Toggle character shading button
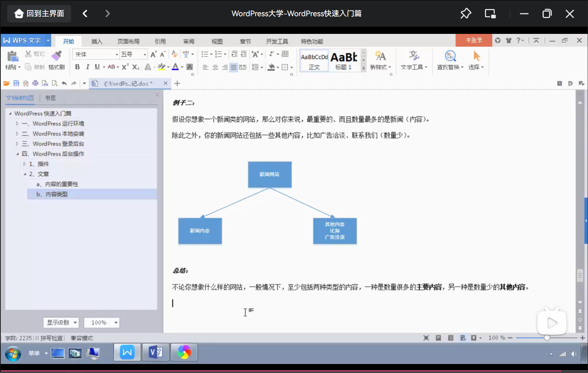This screenshot has height=373, width=588. pos(190,67)
